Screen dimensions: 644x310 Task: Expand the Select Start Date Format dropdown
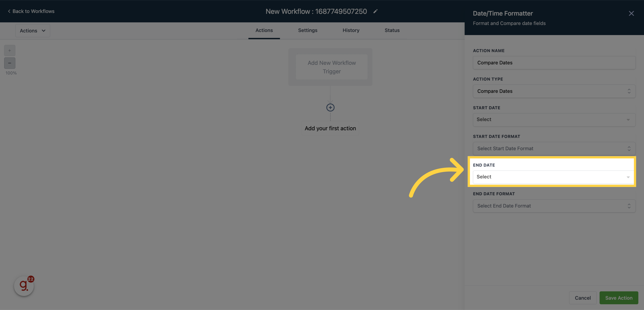(554, 148)
